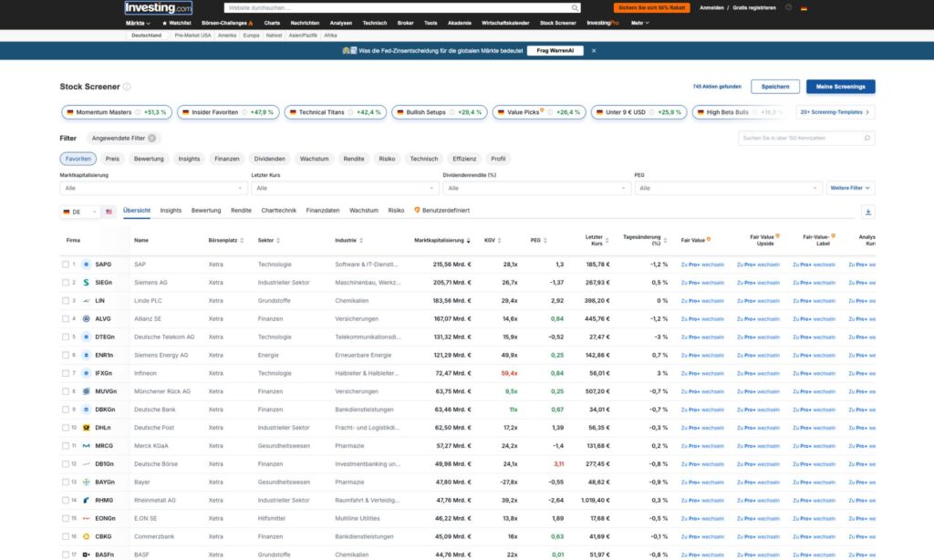Check the SAPG row checkbox
Viewport: 934px width, 560px height.
point(66,264)
